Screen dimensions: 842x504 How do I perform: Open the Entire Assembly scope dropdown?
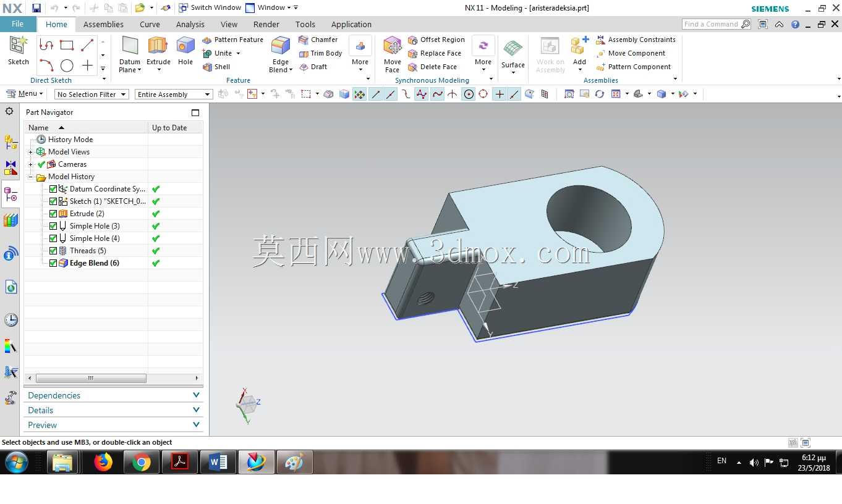[x=174, y=94]
